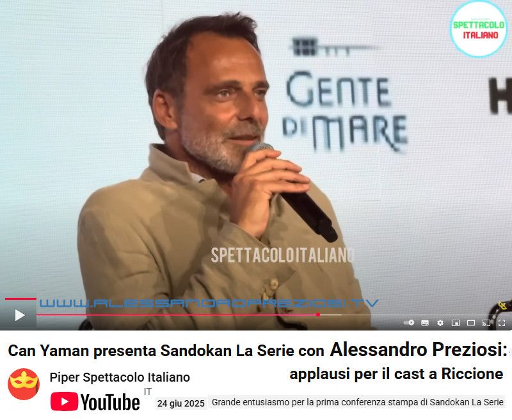Open the Piper Spettacolo Italiano channel name
This screenshot has width=512, height=420.
[120, 377]
